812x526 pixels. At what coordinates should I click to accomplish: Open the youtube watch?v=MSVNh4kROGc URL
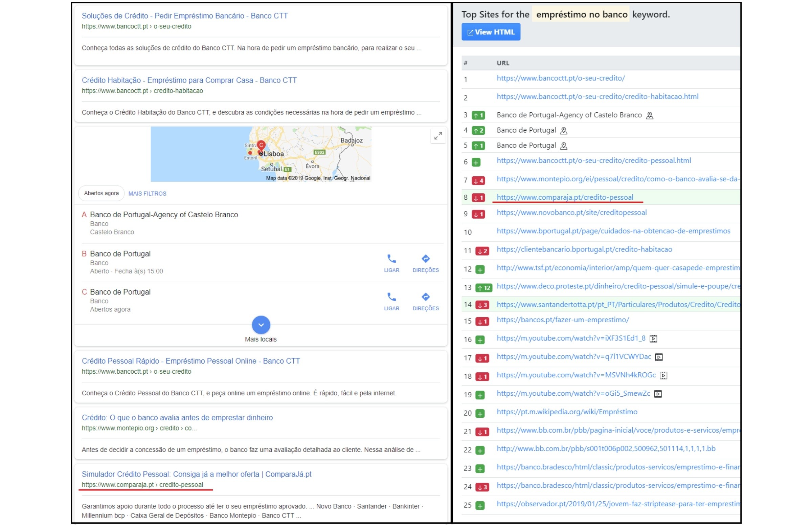point(576,375)
